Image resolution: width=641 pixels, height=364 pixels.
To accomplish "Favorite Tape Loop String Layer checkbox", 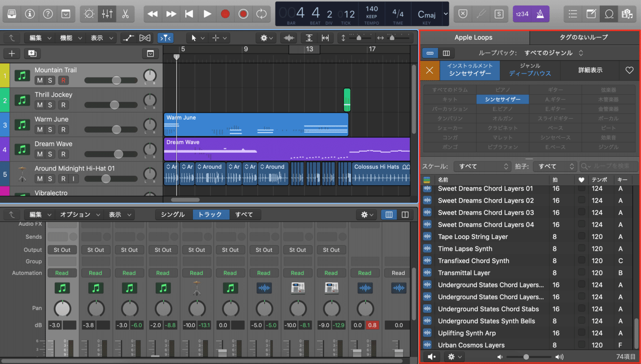I will [581, 236].
